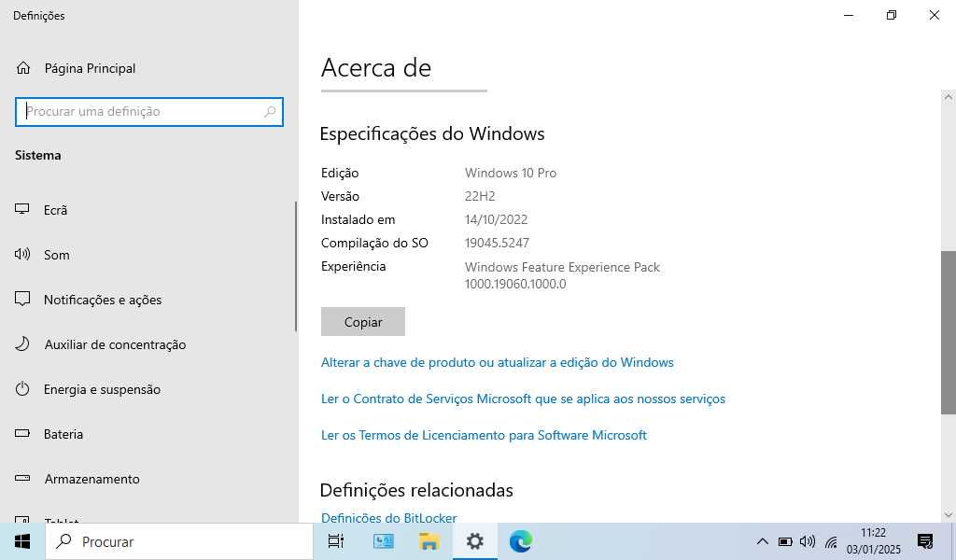Screen dimensions: 956x560
Task: Open clock showing 11:22 03/01/2025
Action: [x=873, y=541]
